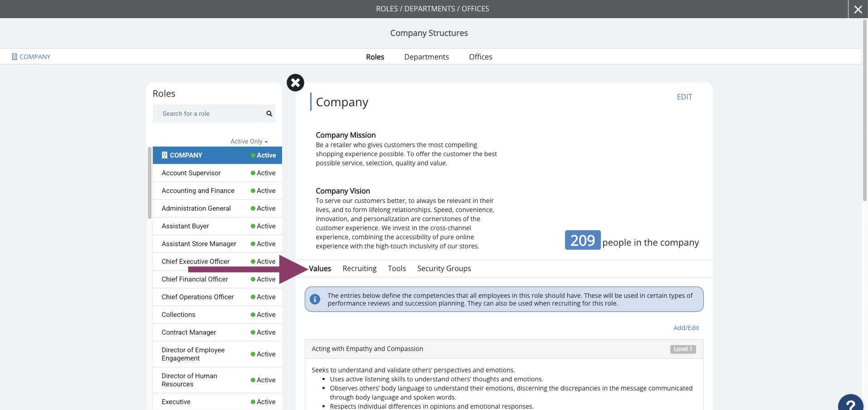Select the COMPANY role row
868x410 pixels.
(x=217, y=155)
